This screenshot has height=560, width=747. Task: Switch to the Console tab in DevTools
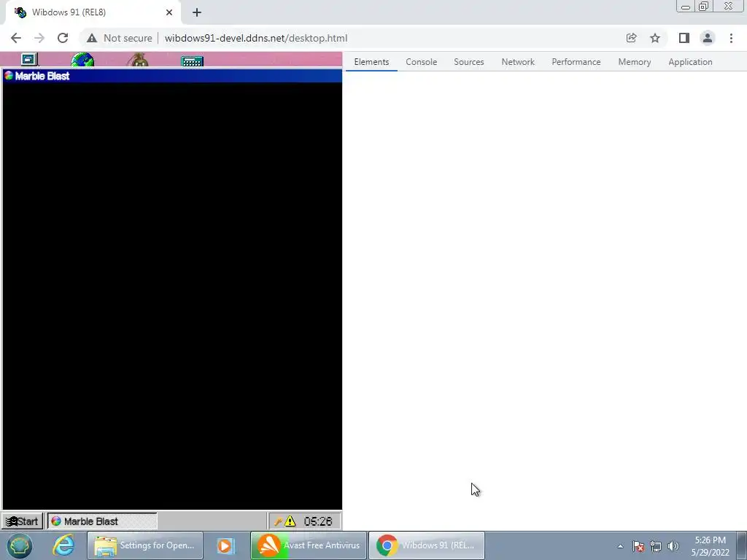pyautogui.click(x=421, y=62)
